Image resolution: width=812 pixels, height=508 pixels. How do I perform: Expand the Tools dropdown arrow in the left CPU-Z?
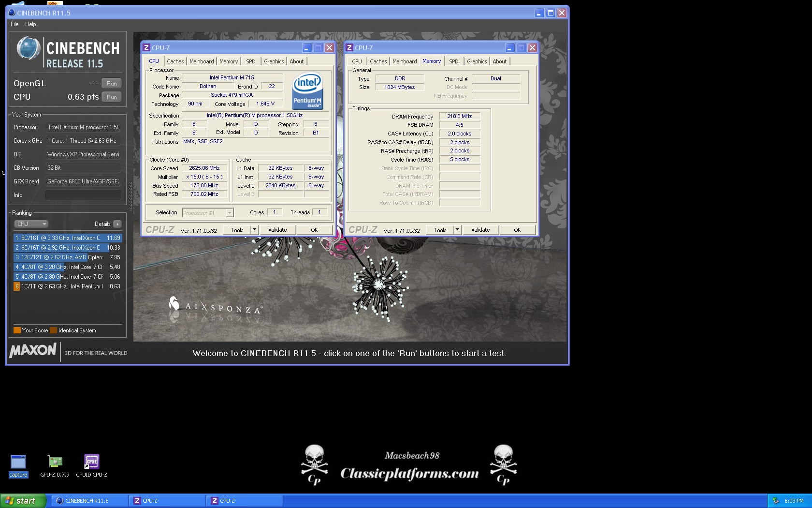pos(255,230)
